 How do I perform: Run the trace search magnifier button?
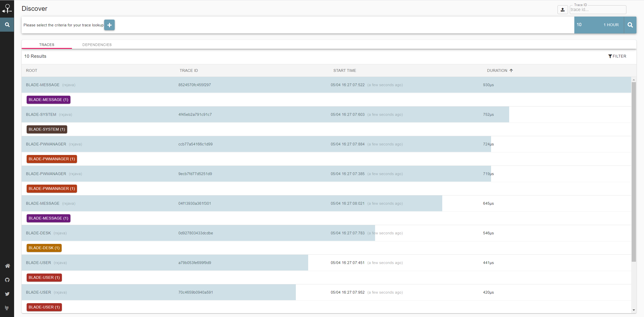630,25
